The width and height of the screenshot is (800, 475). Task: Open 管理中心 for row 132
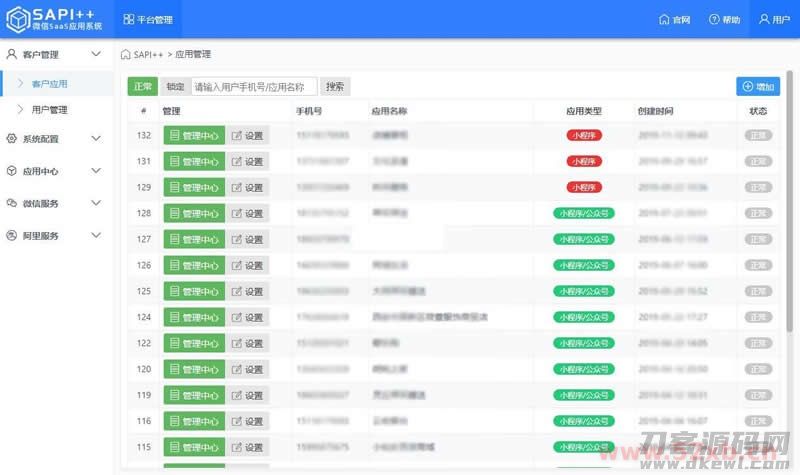coord(194,135)
